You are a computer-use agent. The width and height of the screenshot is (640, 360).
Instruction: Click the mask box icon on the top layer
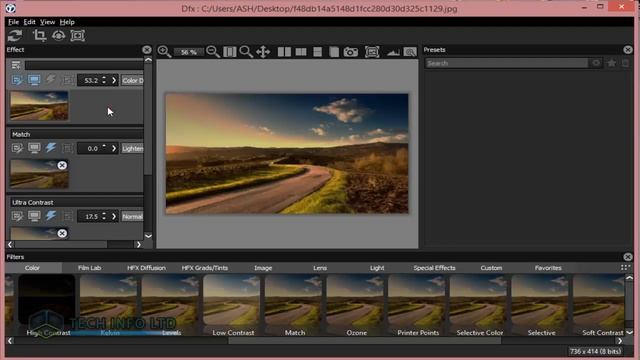pos(68,80)
